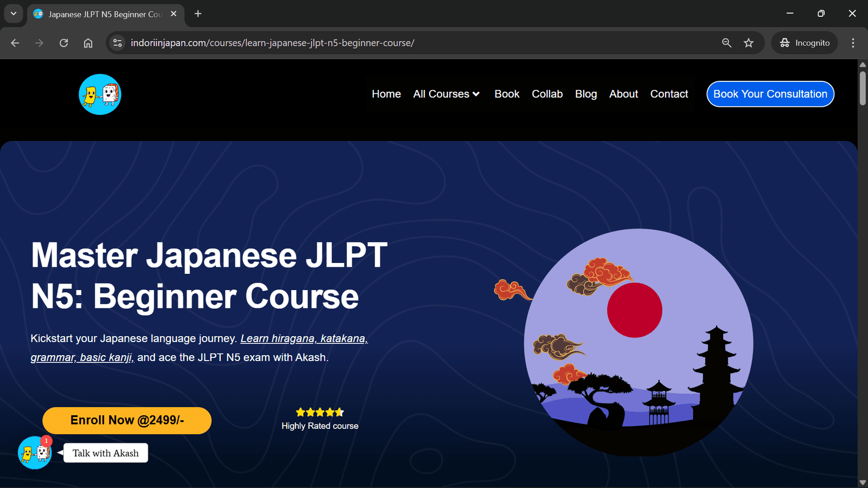
Task: Open the Chrome three-dot menu
Action: [x=853, y=43]
